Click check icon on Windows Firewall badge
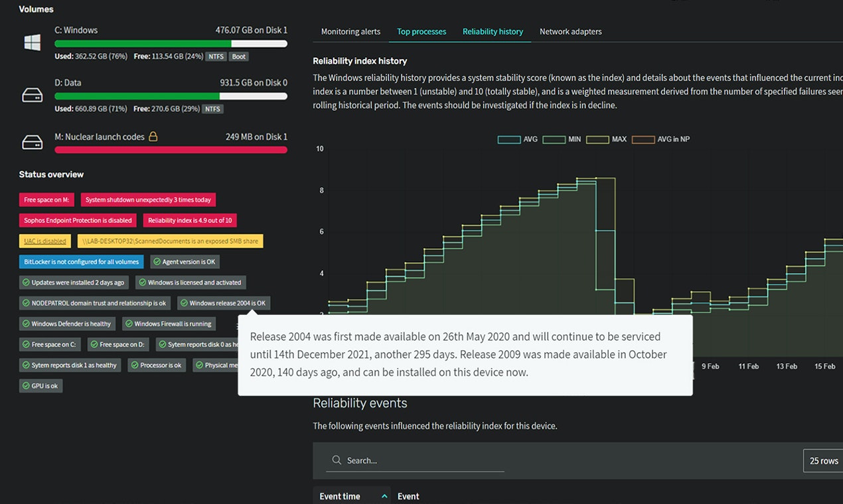This screenshot has width=843, height=504. pyautogui.click(x=129, y=324)
